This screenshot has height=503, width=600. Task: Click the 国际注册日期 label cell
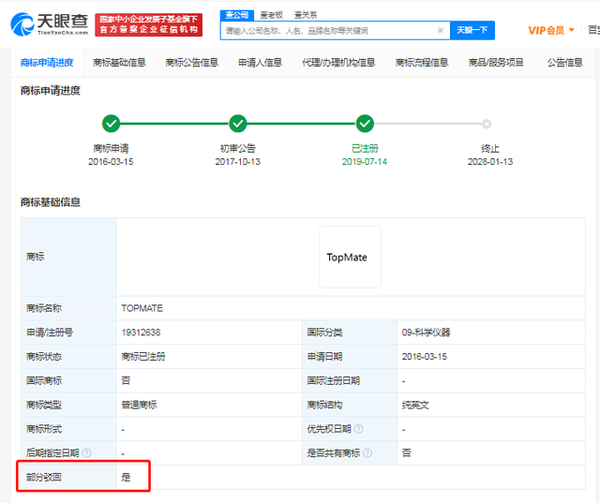click(x=349, y=381)
